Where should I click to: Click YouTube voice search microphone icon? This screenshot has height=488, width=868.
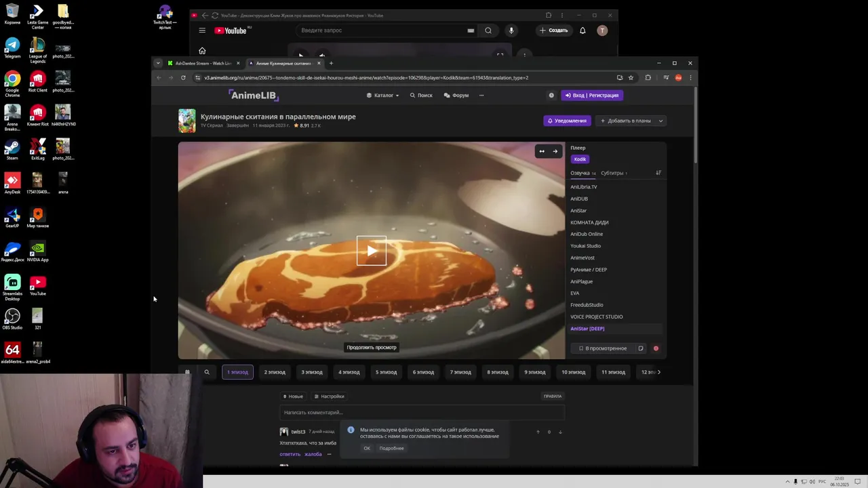[x=511, y=30]
